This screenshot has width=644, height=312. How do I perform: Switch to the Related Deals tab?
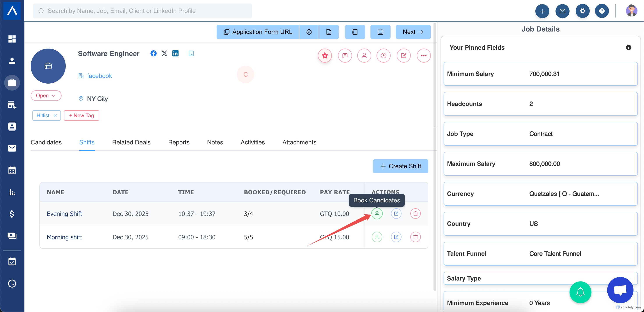click(x=131, y=142)
